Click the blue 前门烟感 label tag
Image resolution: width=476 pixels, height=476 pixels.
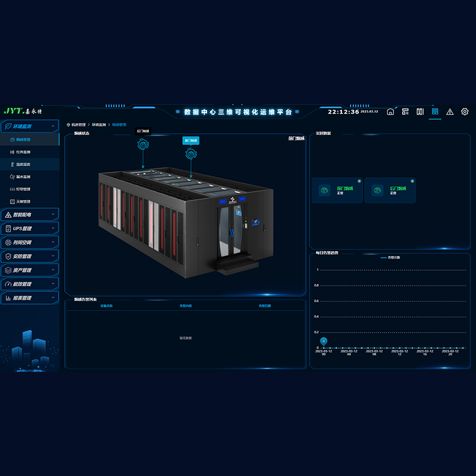click(191, 140)
